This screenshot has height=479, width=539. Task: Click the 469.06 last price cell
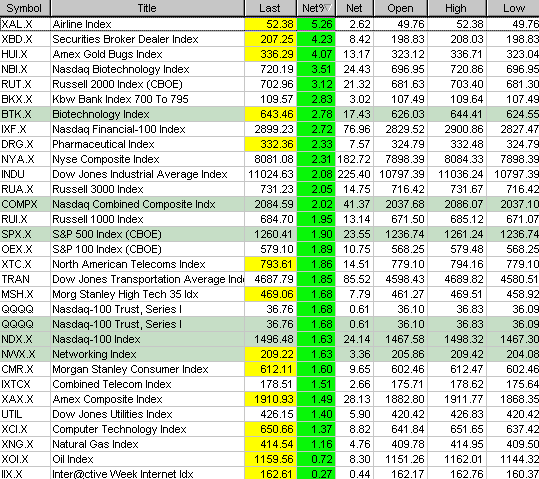(x=270, y=294)
